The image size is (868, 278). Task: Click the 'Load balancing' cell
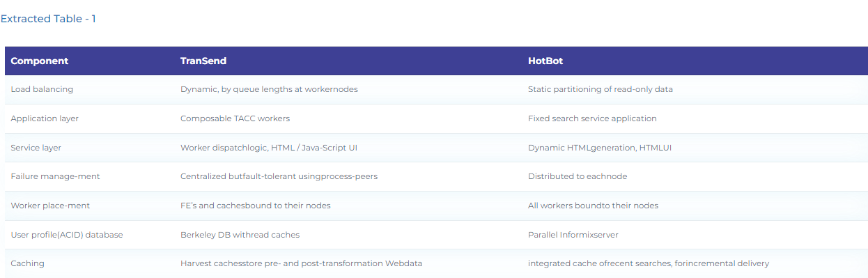click(x=42, y=89)
